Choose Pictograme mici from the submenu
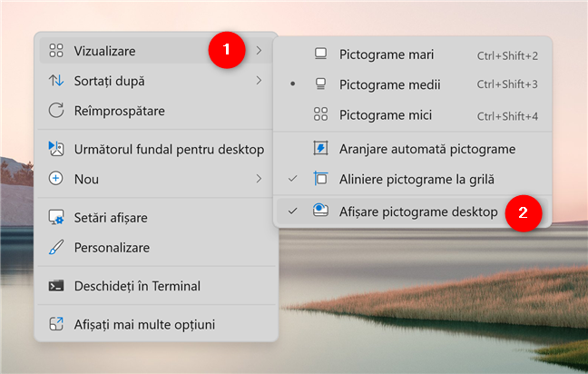Image resolution: width=588 pixels, height=374 pixels. pos(385,115)
